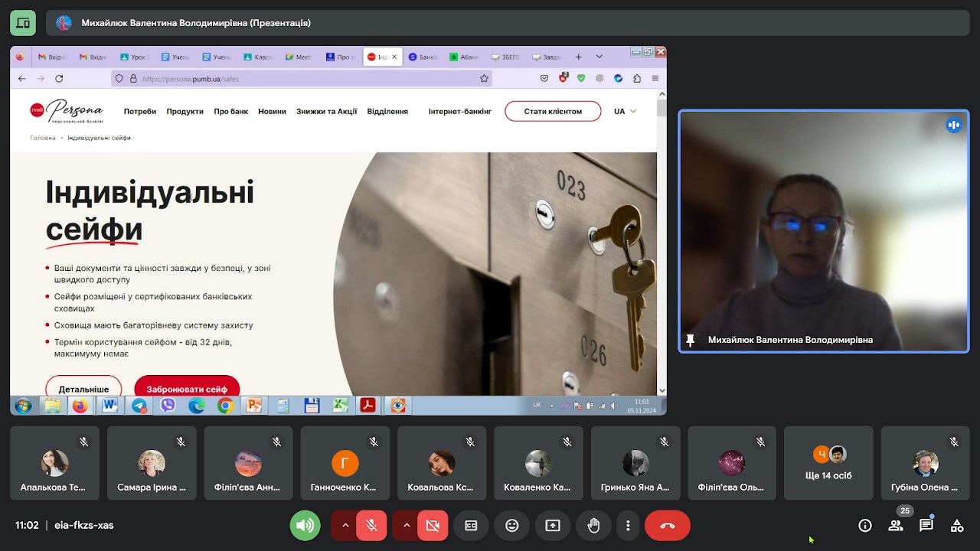Open Viber from the shared taskbar
980x551 pixels.
click(x=168, y=406)
